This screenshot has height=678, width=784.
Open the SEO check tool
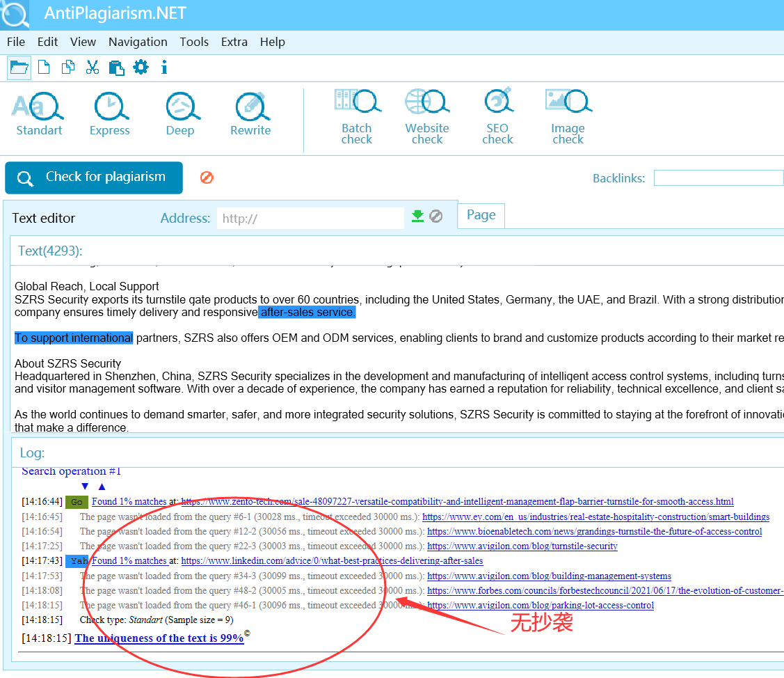[497, 117]
